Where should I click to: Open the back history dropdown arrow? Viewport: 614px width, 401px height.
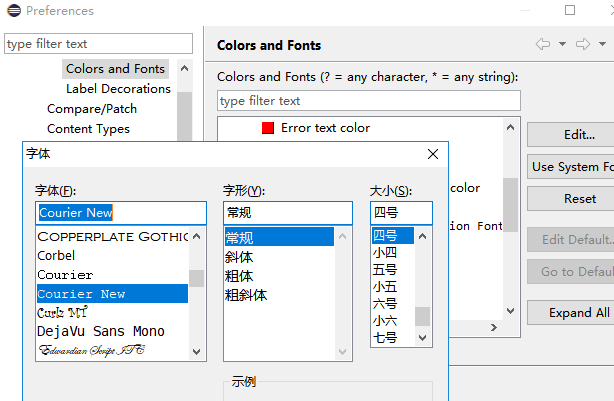pyautogui.click(x=562, y=44)
